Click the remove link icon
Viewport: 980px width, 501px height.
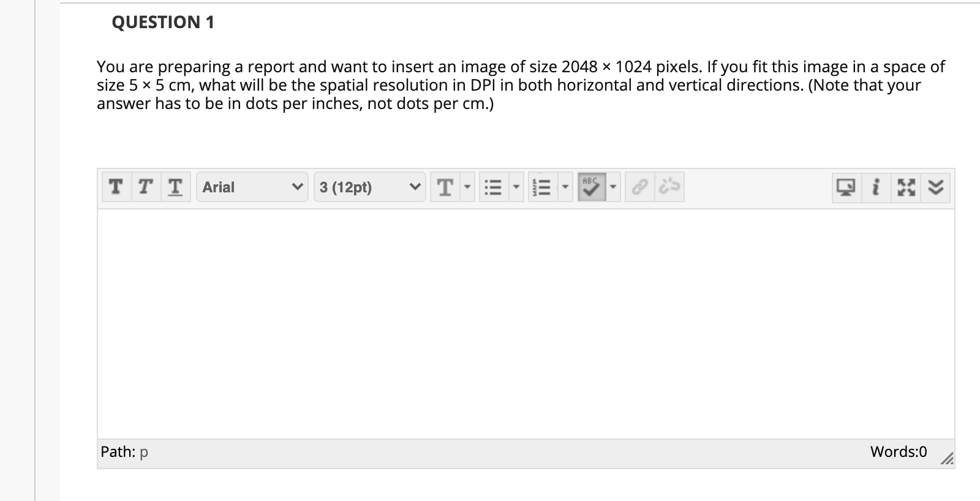(669, 187)
